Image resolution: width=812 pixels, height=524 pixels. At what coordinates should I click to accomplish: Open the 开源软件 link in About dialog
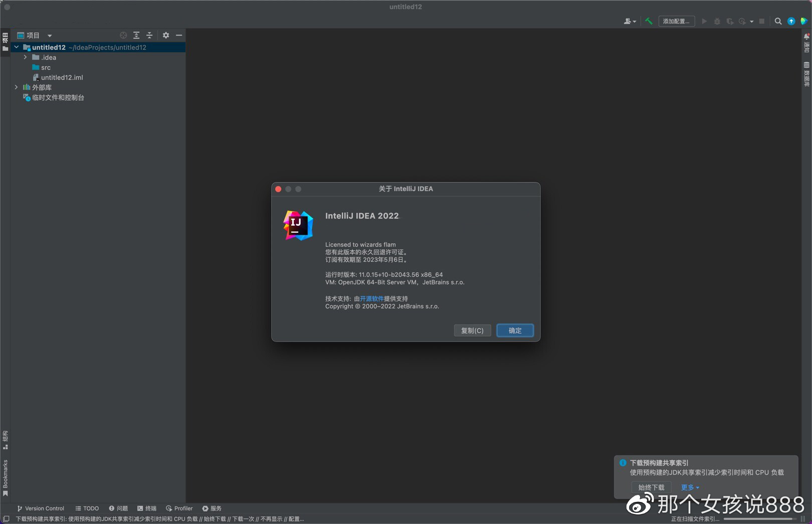[371, 298]
